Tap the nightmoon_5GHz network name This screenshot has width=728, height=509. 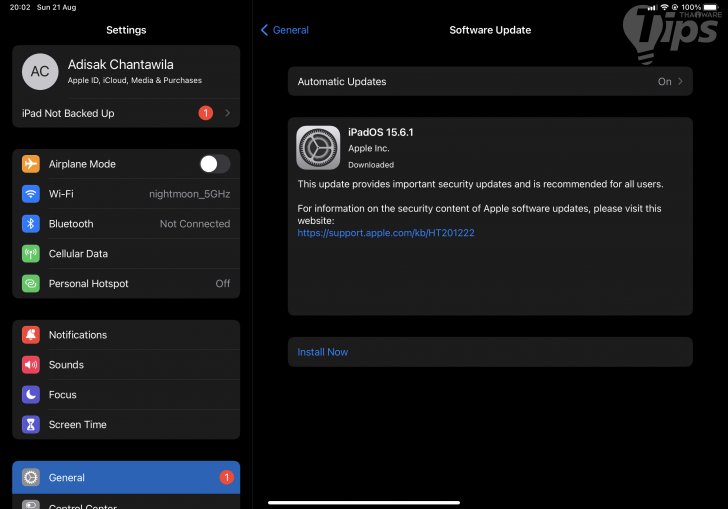pos(189,194)
